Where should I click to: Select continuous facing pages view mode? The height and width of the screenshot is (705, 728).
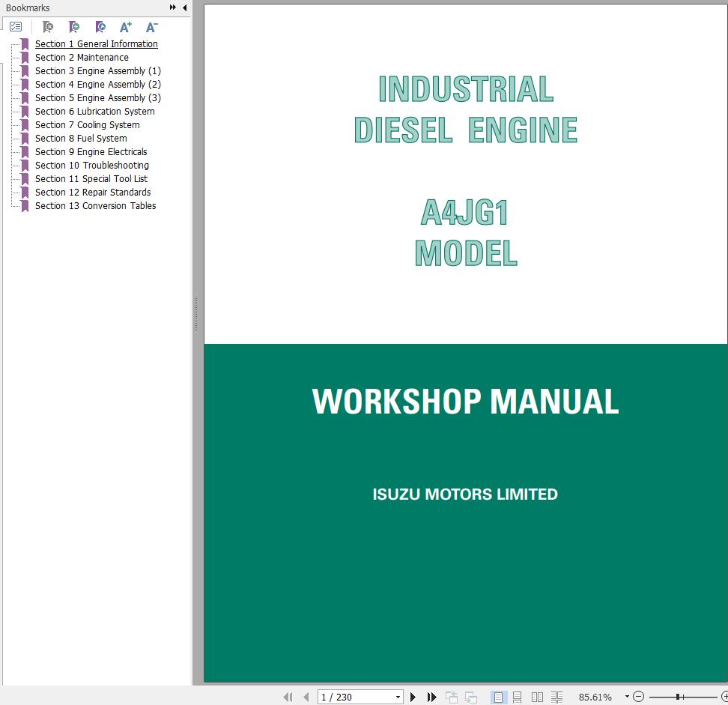pos(556,697)
